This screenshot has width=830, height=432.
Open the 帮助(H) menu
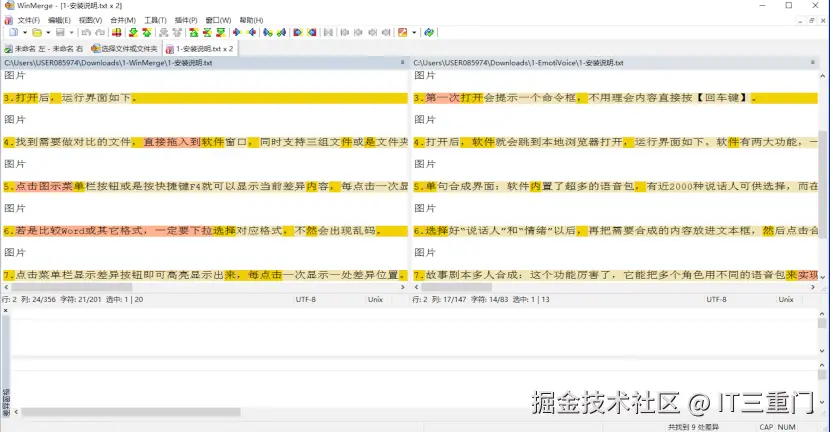251,20
